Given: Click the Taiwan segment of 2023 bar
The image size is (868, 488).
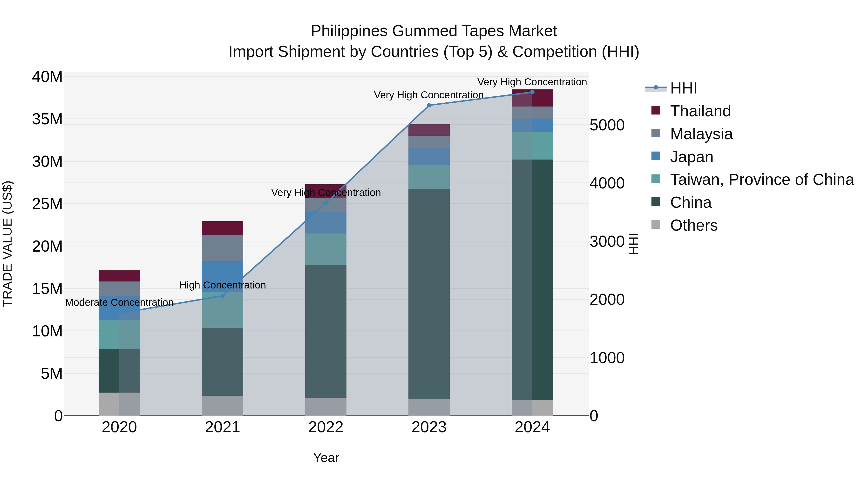Looking at the screenshot, I should tap(429, 177).
